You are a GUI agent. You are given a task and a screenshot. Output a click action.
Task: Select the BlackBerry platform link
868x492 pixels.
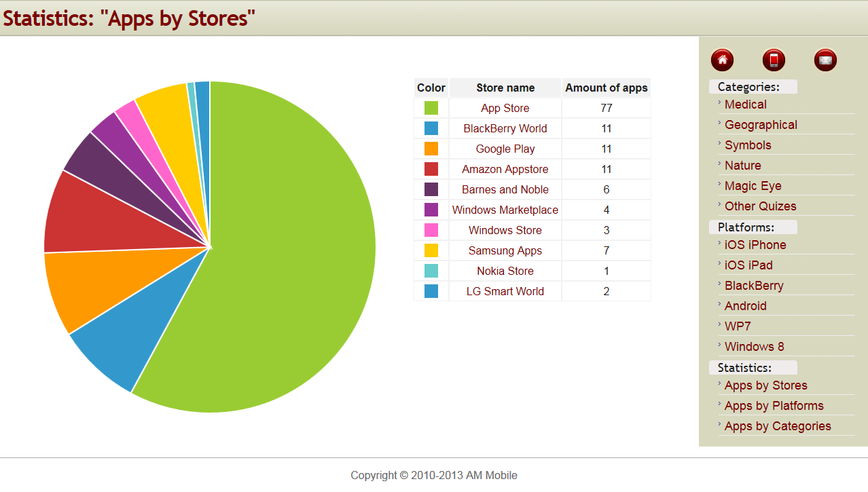click(754, 286)
